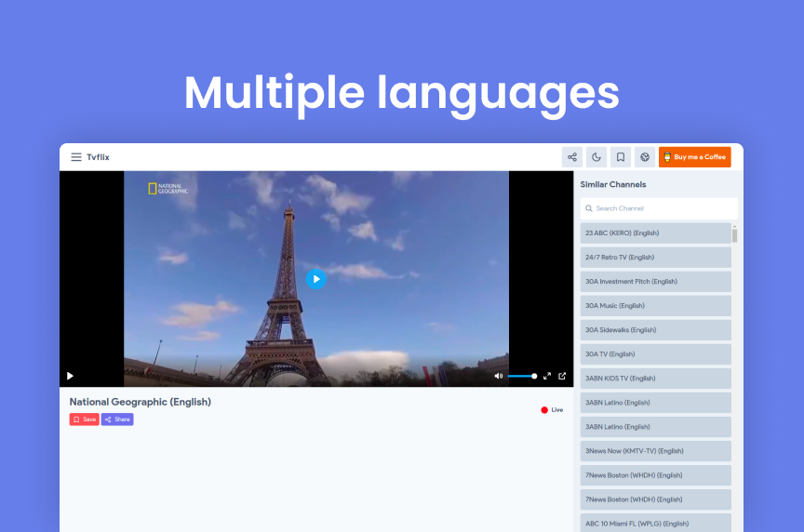Open the video in pop-out window
804x532 pixels.
(562, 376)
